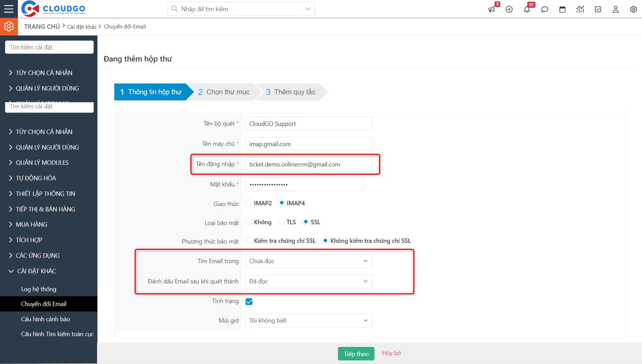
Task: Go to step 2 Chọn thư mục
Action: (224, 92)
